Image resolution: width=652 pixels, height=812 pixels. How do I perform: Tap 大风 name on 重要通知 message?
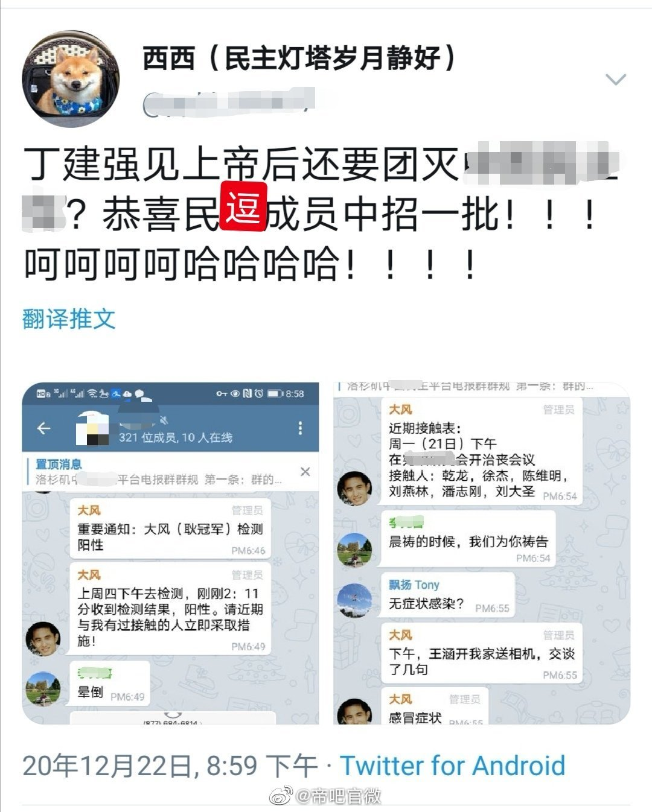(x=89, y=510)
